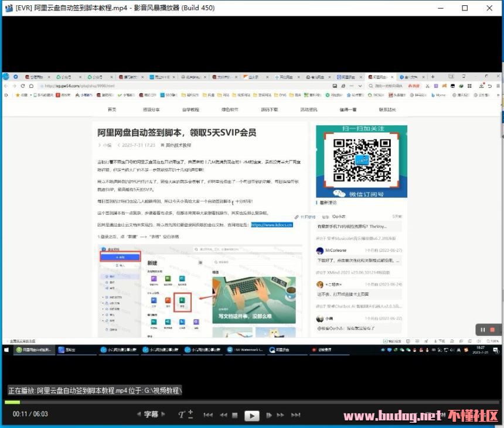The image size is (504, 428).
Task: Click the Stop square button in player controls
Action: click(234, 415)
